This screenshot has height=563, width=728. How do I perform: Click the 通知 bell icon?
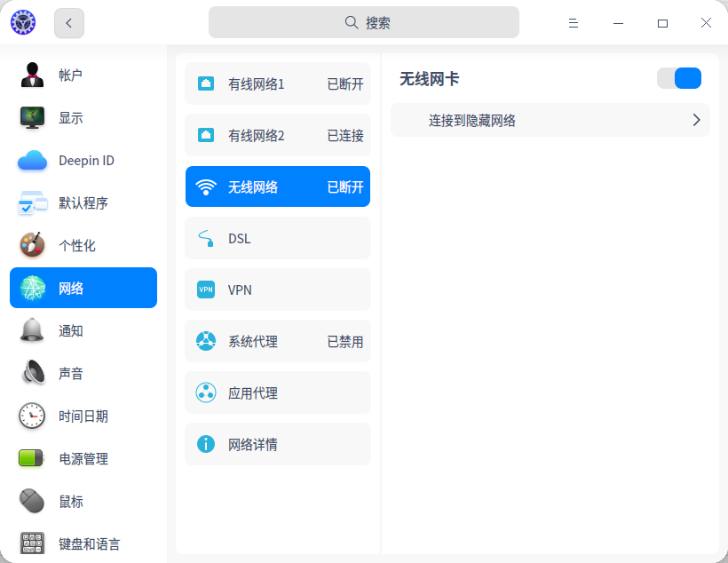pos(32,330)
